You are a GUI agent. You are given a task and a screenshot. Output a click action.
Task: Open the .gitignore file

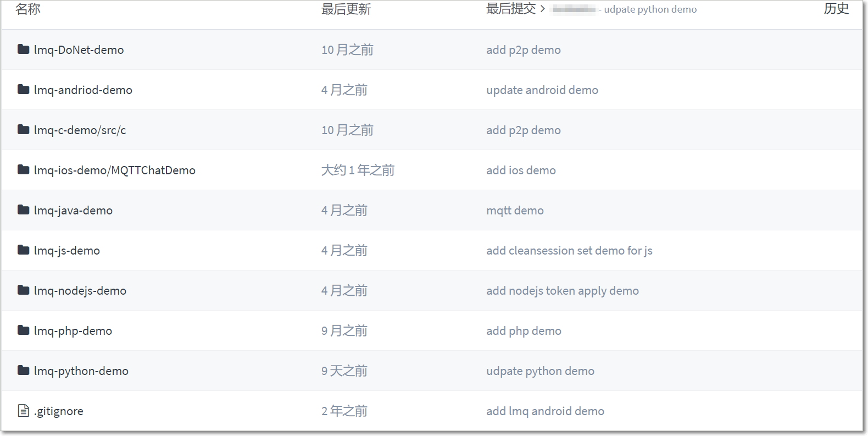(59, 411)
